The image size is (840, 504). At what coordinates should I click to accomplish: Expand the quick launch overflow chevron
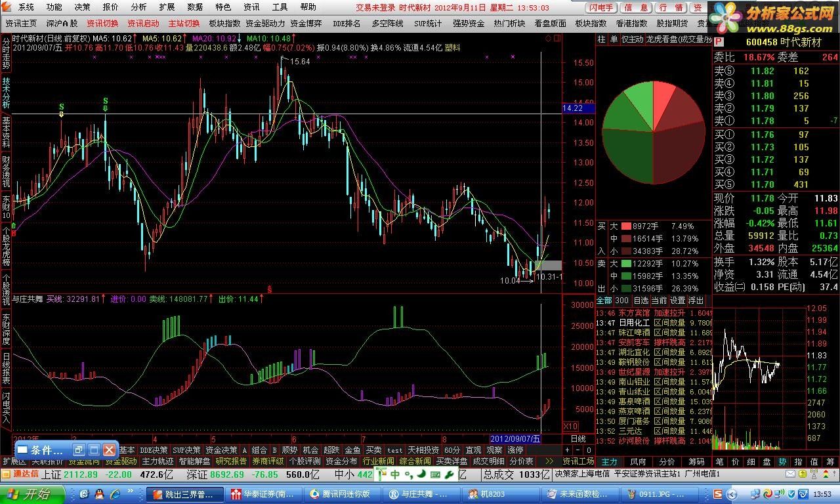[130, 491]
